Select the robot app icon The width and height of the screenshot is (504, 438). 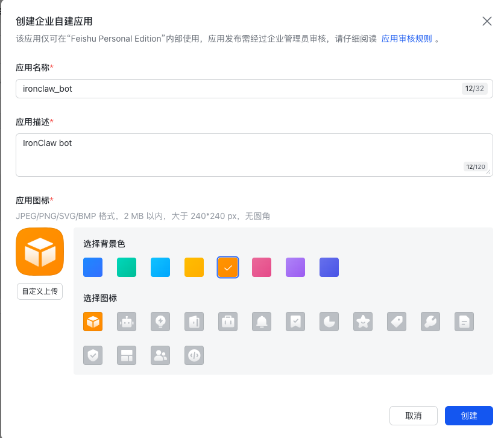(127, 322)
